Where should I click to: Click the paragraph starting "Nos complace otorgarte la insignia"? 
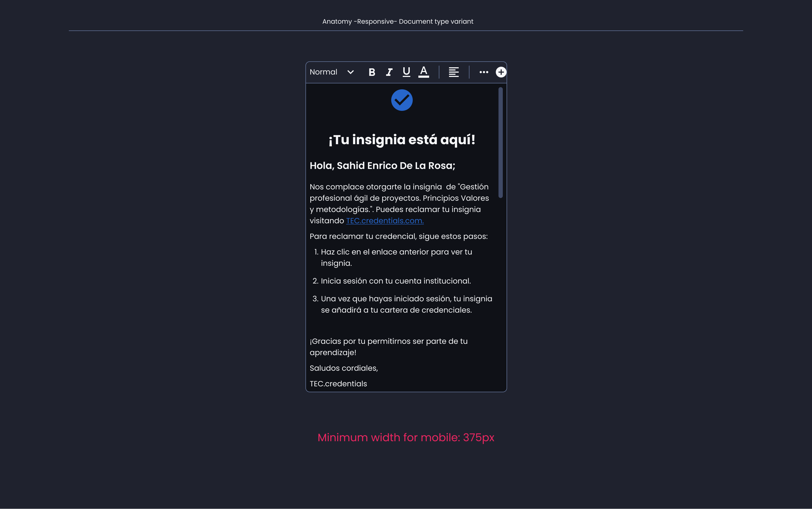click(x=399, y=204)
